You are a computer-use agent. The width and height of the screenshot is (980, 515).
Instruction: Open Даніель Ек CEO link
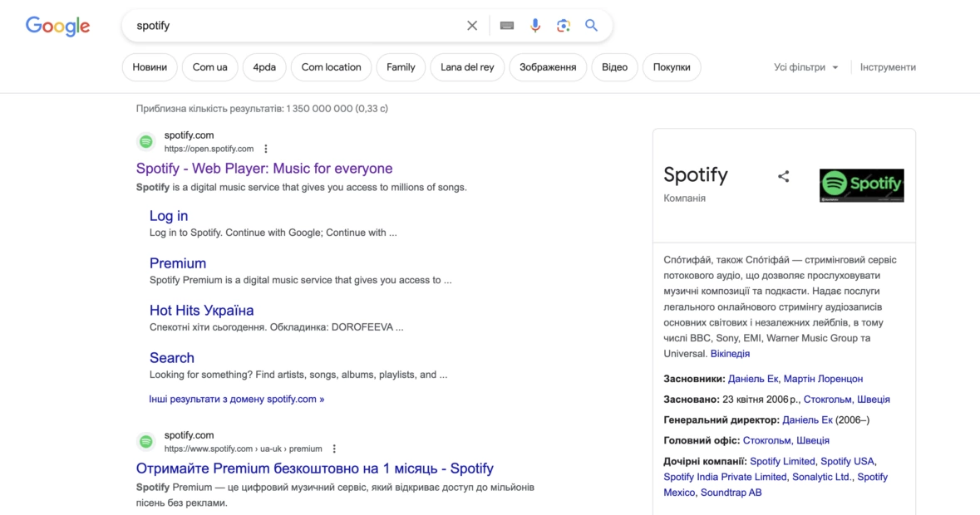pyautogui.click(x=807, y=420)
